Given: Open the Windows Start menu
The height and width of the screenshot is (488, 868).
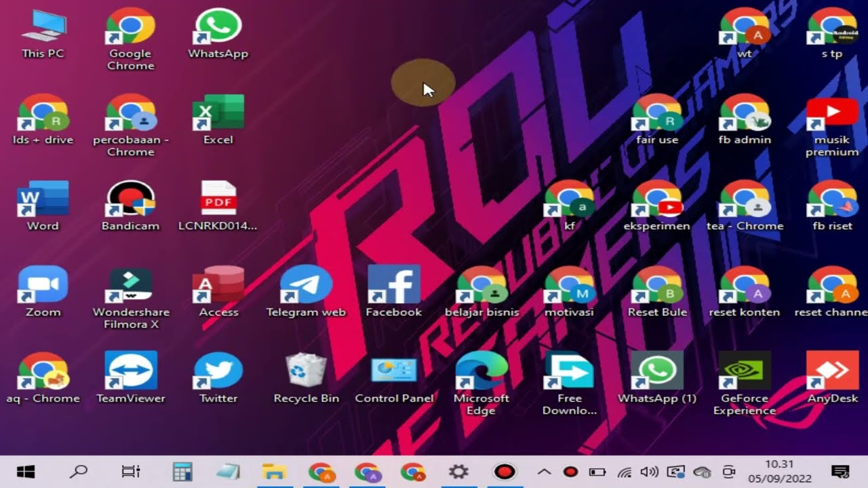Looking at the screenshot, I should 26,472.
